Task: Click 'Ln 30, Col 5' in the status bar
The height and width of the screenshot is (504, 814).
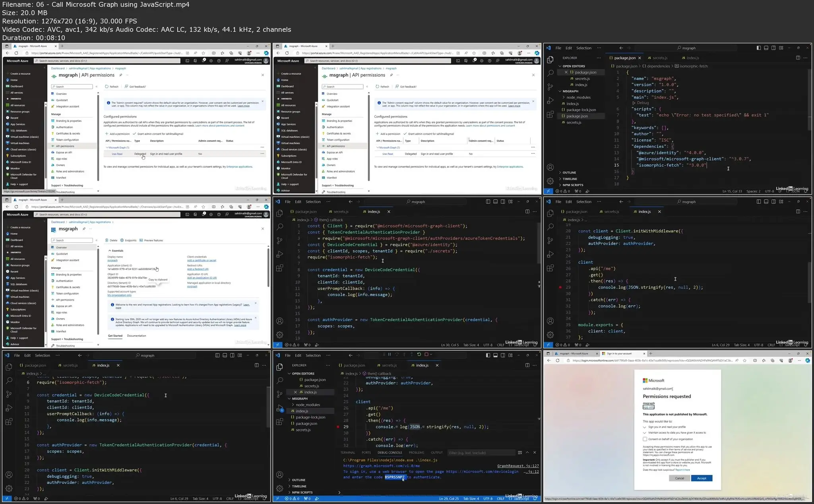Action: point(450,345)
